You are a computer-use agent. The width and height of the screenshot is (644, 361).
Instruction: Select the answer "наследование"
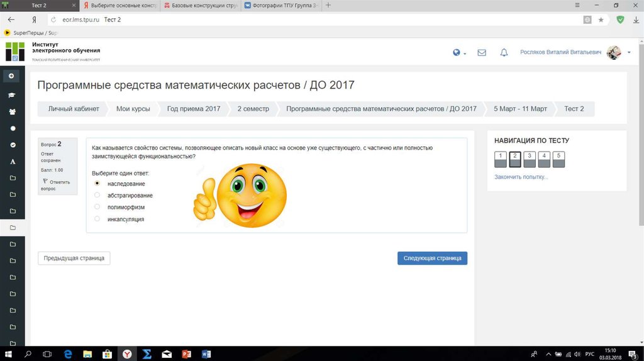97,183
